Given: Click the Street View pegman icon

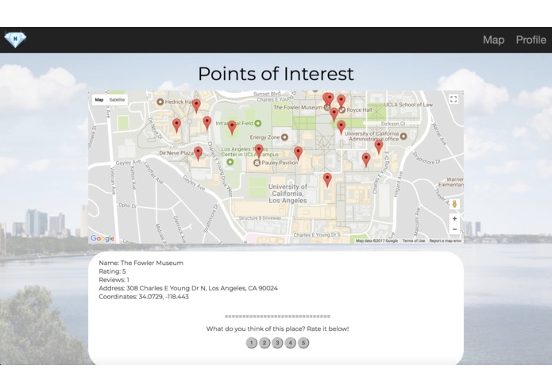Looking at the screenshot, I should [x=454, y=204].
